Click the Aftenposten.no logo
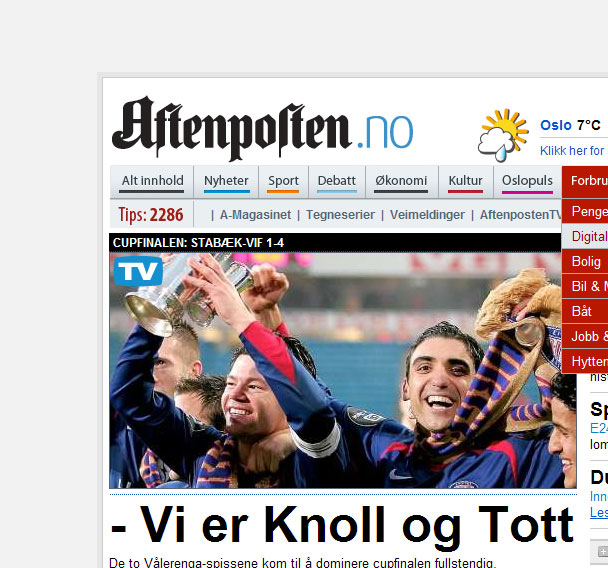This screenshot has width=608, height=568. click(263, 129)
